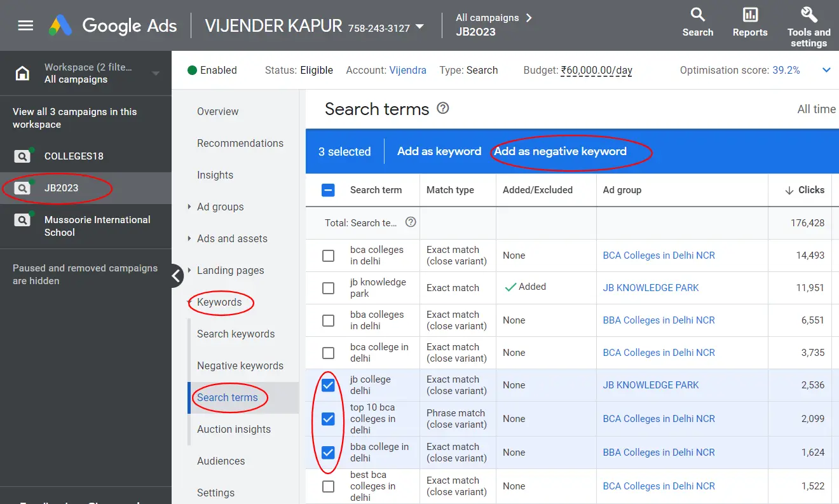The height and width of the screenshot is (504, 839).
Task: Click the All campaigns breadcrumb chevron
Action: pos(528,18)
